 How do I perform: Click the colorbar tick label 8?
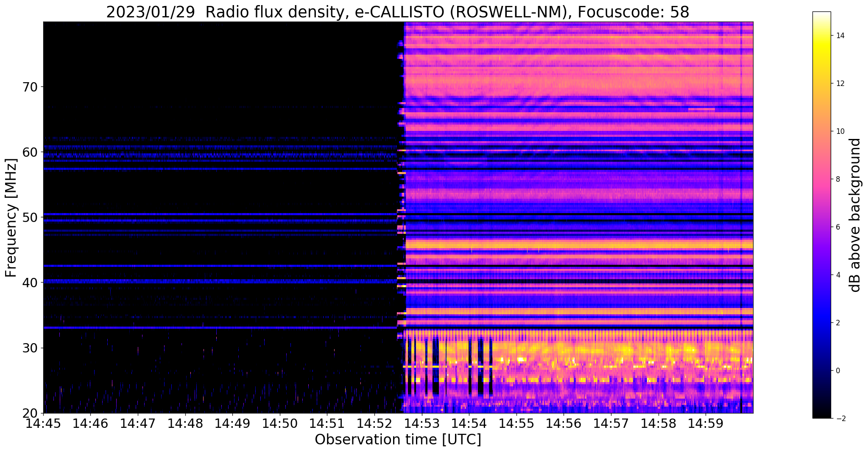[x=837, y=179]
